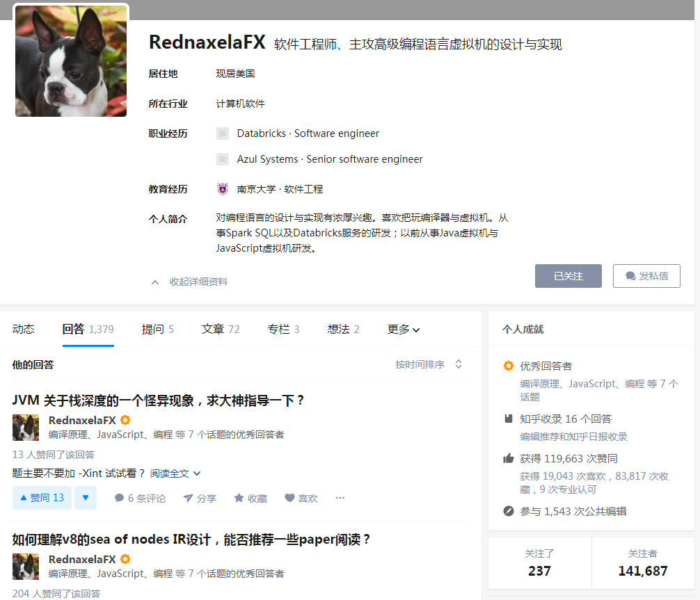This screenshot has width=700, height=600.
Task: Click the 知乎收录 bookmark icon
Action: (x=508, y=419)
